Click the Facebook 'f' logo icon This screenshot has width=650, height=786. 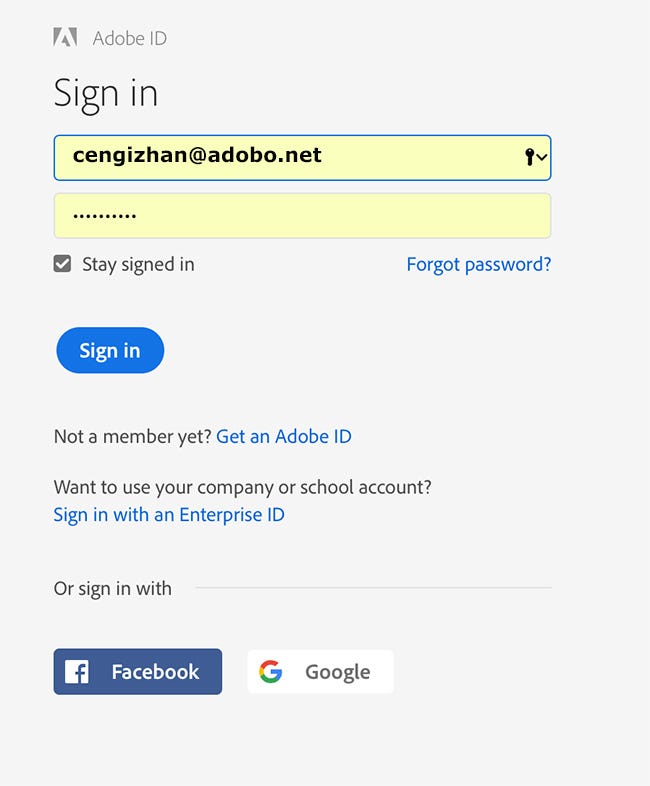pyautogui.click(x=77, y=672)
